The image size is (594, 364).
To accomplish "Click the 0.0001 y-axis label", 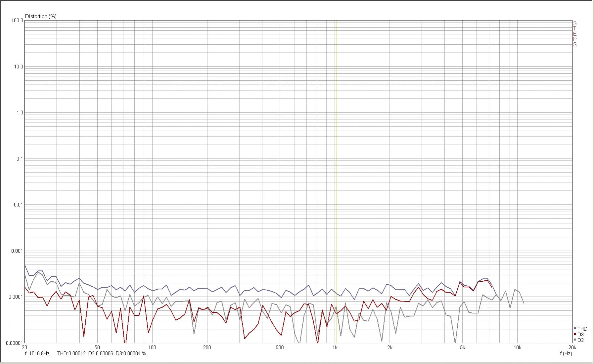I will coord(16,297).
